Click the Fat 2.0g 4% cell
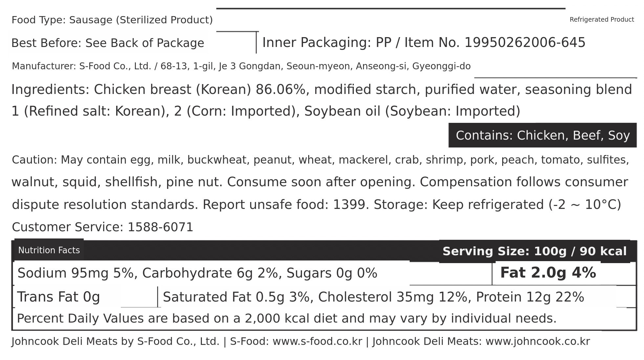Image resolution: width=644 pixels, height=360 pixels. tap(548, 273)
